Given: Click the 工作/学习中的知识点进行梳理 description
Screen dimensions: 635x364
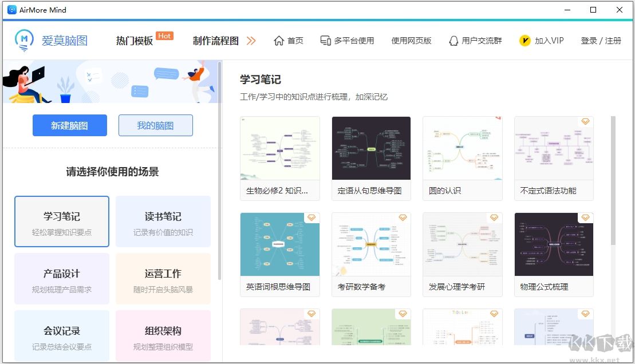Looking at the screenshot, I should tap(314, 97).
